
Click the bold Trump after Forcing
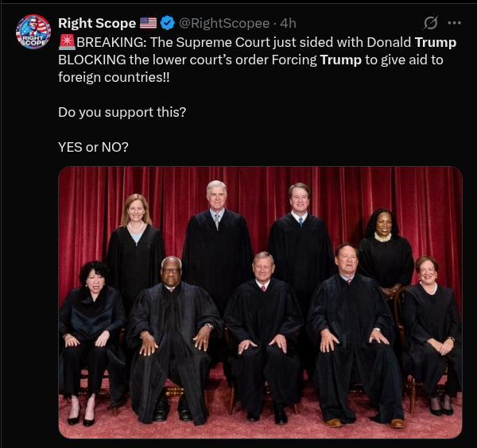click(341, 60)
